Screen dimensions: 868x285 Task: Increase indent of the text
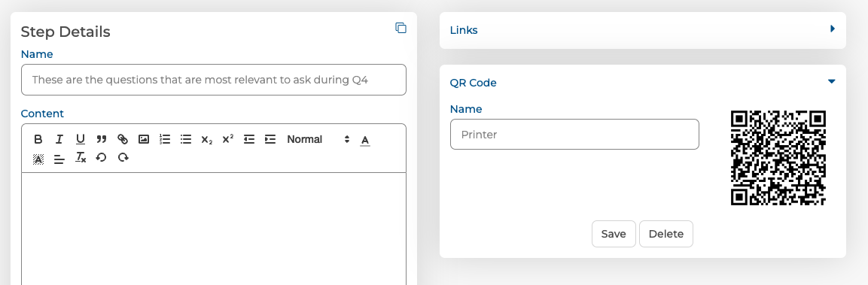click(x=270, y=139)
